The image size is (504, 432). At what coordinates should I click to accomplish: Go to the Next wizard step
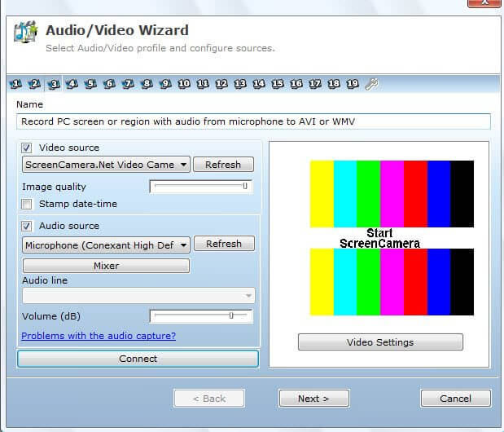tap(313, 399)
